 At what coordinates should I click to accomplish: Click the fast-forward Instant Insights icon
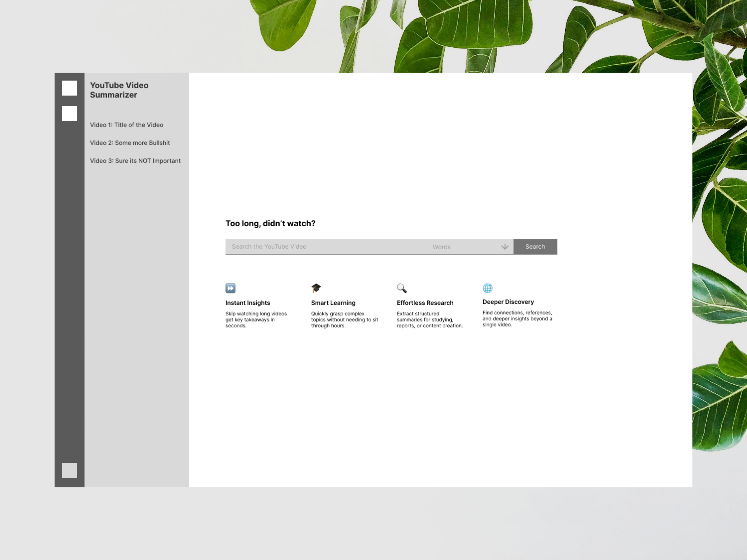pos(230,288)
